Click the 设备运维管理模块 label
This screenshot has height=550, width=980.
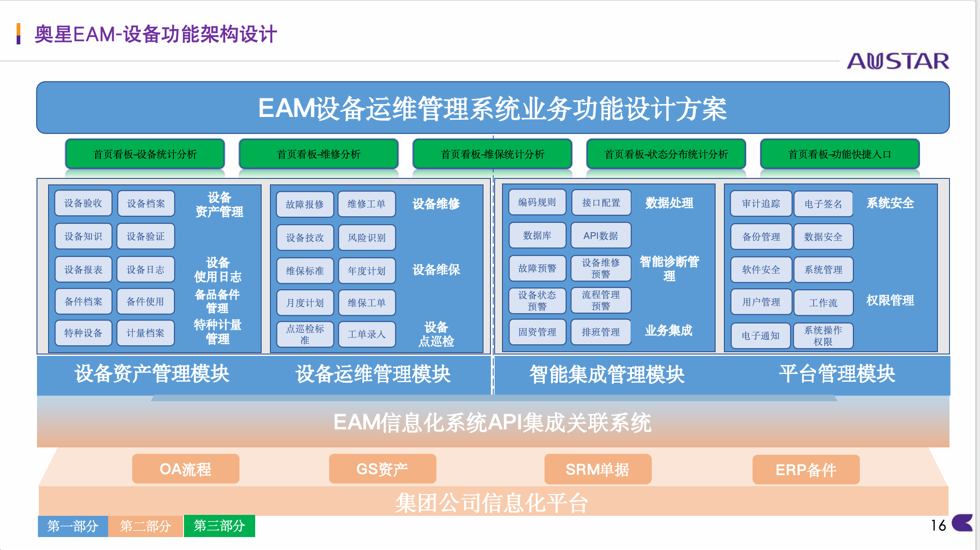tap(373, 373)
